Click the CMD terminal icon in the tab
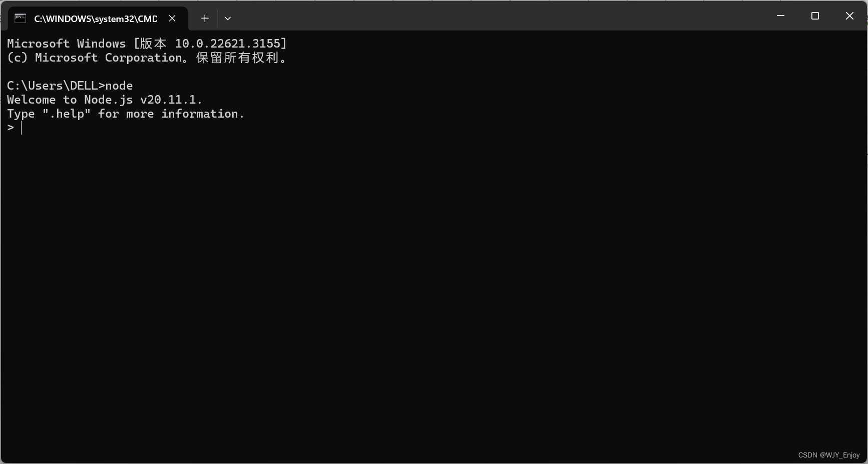Viewport: 868px width, 464px height. [20, 19]
